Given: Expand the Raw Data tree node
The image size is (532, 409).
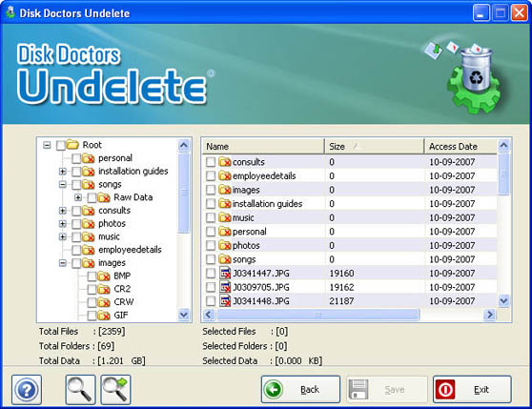Looking at the screenshot, I should point(78,197).
